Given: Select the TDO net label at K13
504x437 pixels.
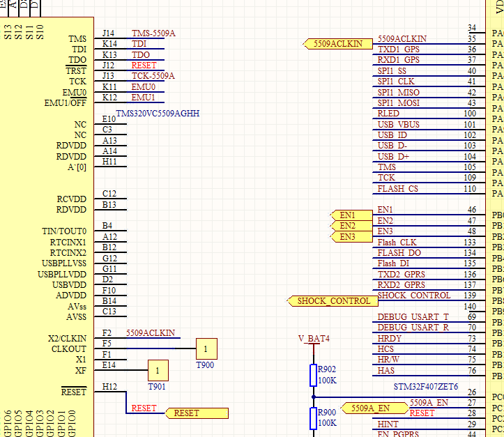Looking at the screenshot, I should point(141,54).
